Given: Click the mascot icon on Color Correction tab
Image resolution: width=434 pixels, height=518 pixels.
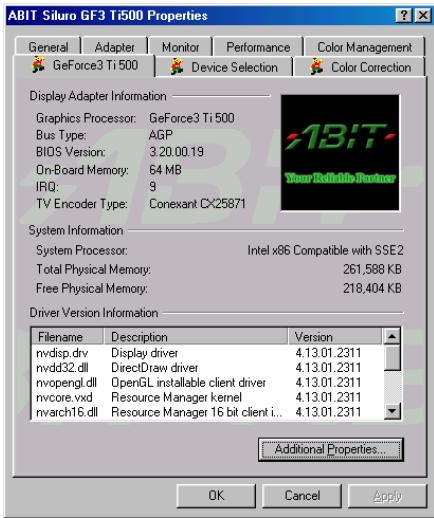Looking at the screenshot, I should click(x=317, y=67).
